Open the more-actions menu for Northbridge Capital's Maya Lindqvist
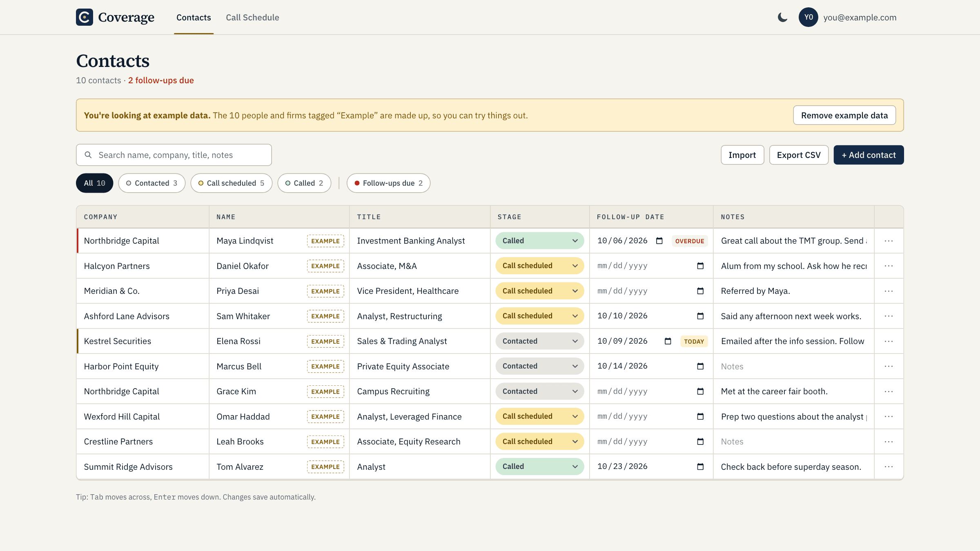 click(889, 241)
